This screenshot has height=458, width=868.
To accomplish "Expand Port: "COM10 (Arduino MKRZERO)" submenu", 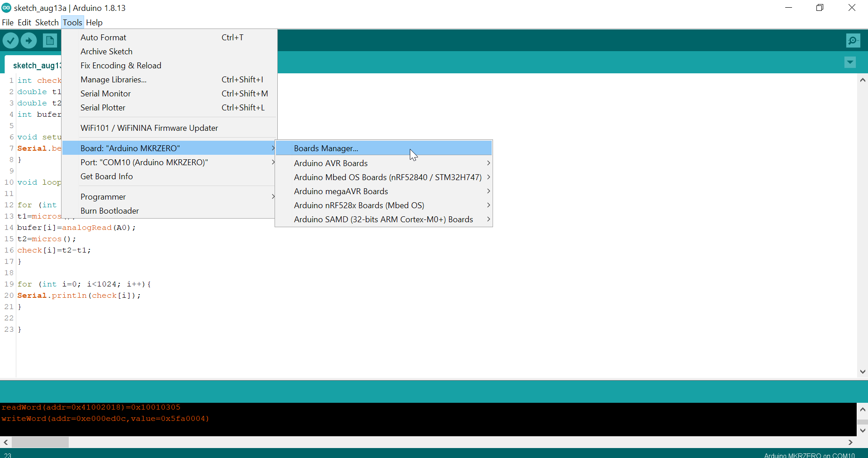I will 170,162.
